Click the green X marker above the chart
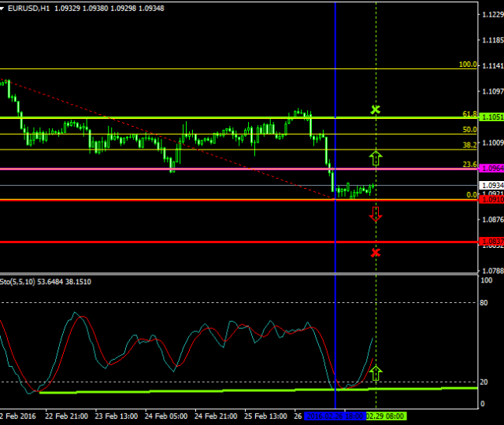Screen dimensions: 504x425 (376, 109)
